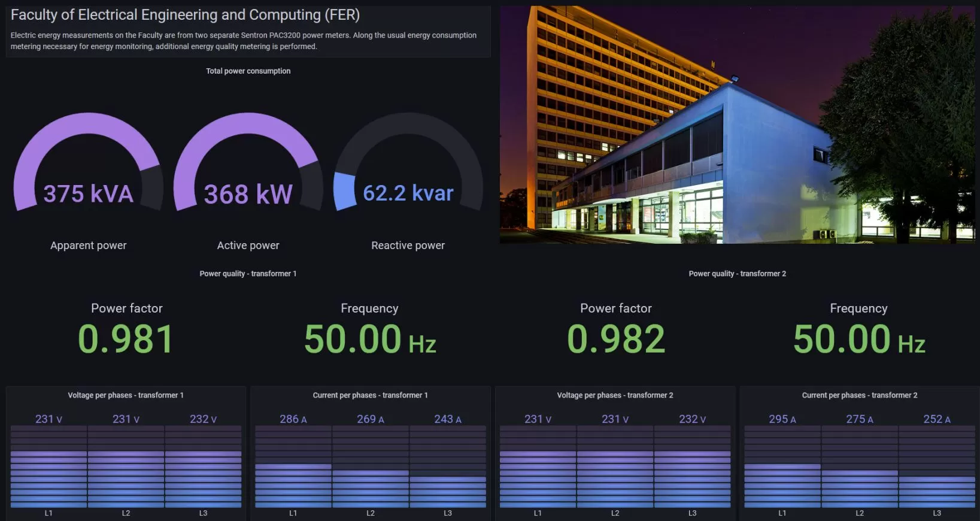Click transformer 2 frequency value 50.00 Hz

click(859, 339)
